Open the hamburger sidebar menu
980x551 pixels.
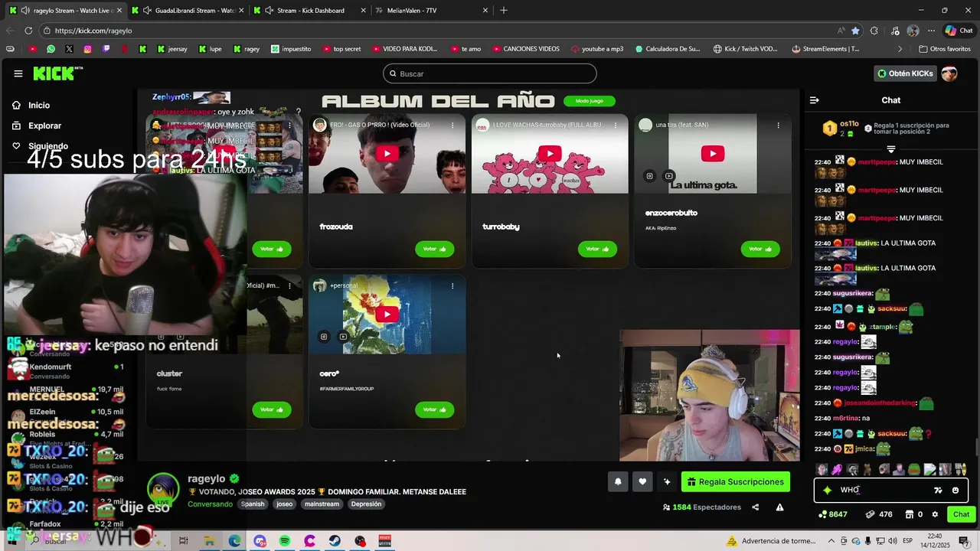(18, 73)
